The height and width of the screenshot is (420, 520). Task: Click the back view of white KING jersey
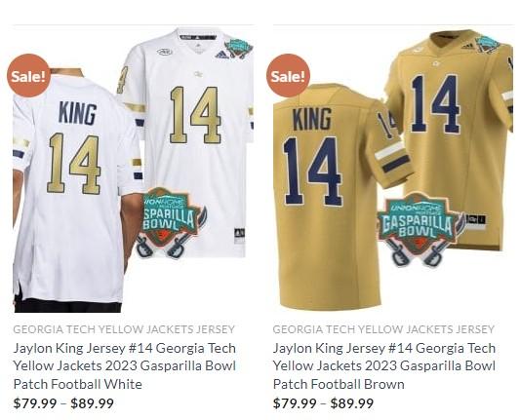tap(74, 190)
